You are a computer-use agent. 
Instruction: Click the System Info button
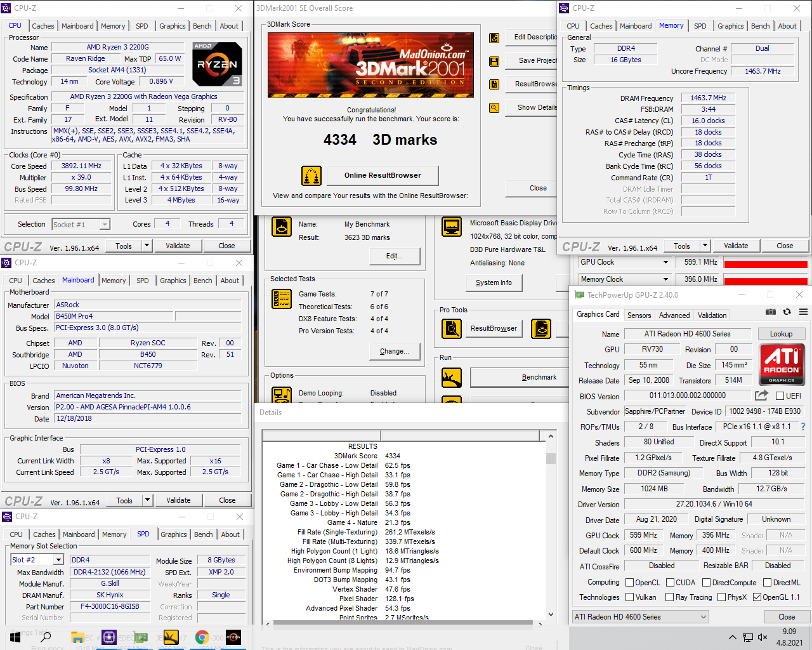pyautogui.click(x=494, y=283)
